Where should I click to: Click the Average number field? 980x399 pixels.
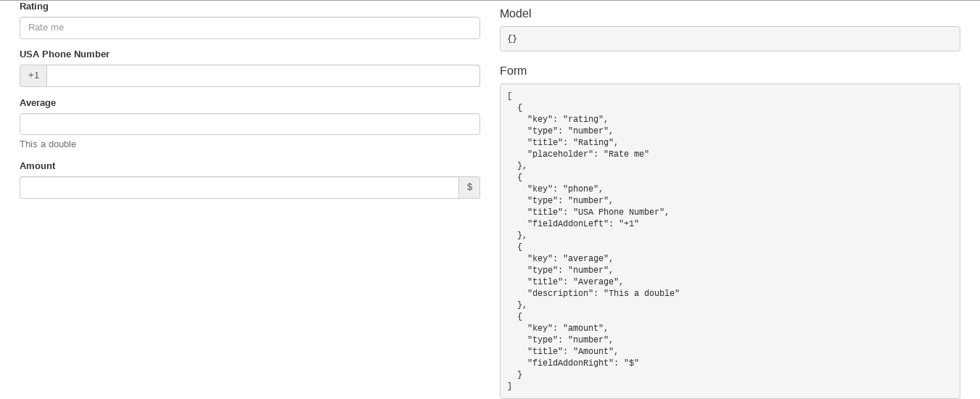click(x=250, y=124)
